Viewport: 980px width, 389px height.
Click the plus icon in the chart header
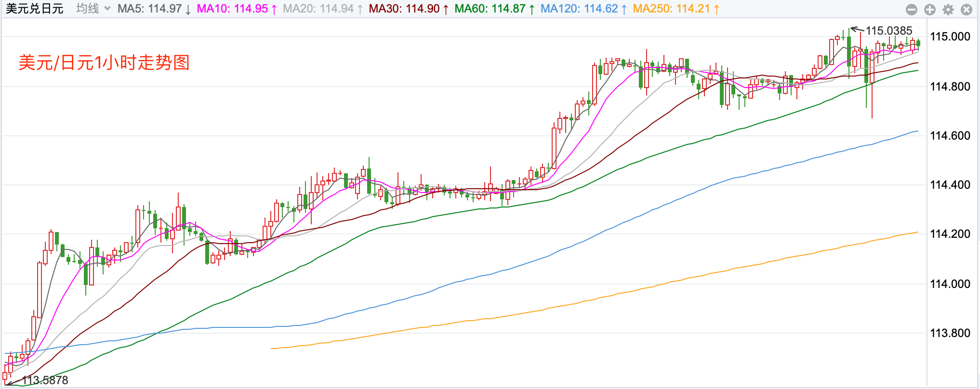coord(929,9)
